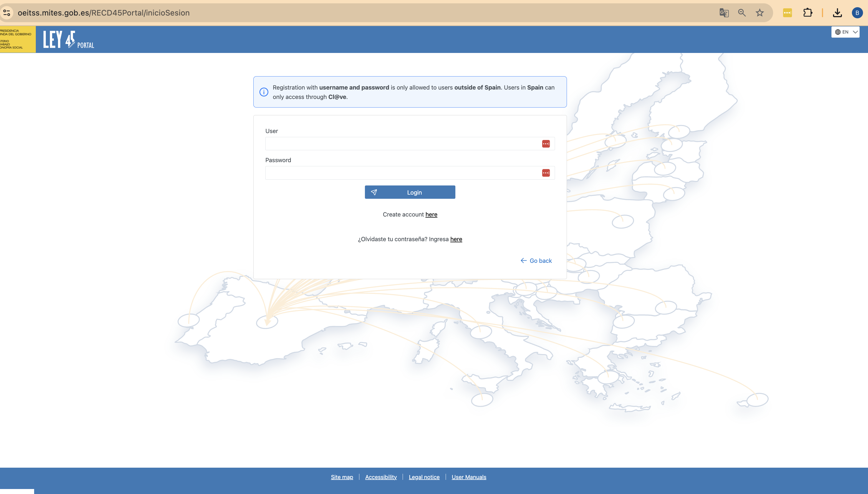Image resolution: width=868 pixels, height=494 pixels.
Task: Follow the Create account here link
Action: click(x=431, y=215)
